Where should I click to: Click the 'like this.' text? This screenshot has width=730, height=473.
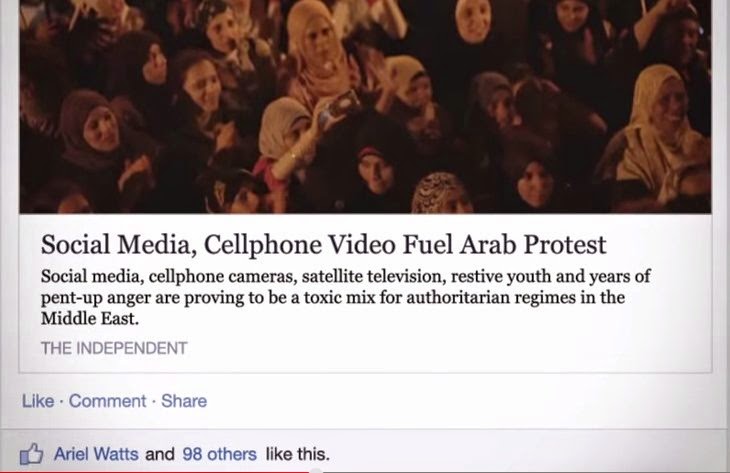pos(297,454)
